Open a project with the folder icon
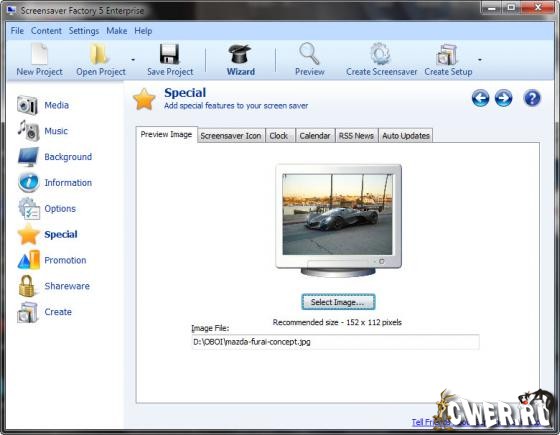 [x=100, y=60]
